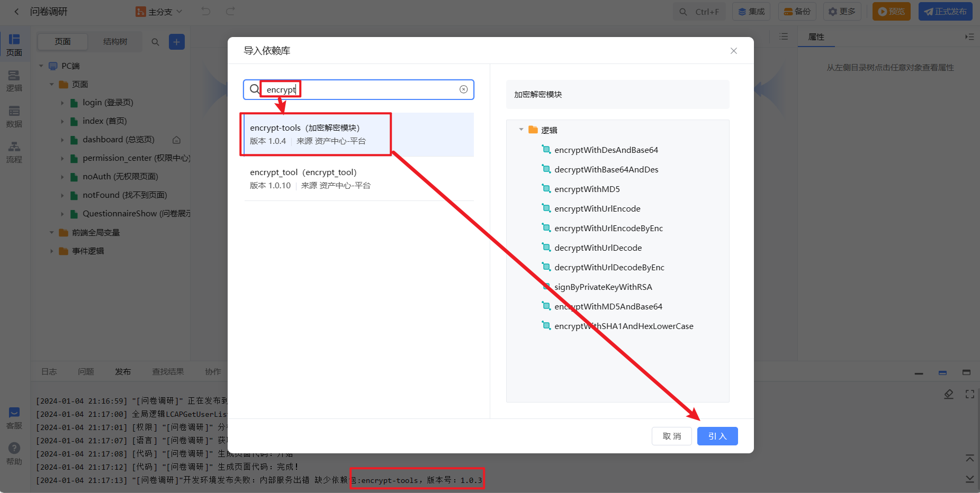980x493 pixels.
Task: Click the 备份 button
Action: coord(797,12)
